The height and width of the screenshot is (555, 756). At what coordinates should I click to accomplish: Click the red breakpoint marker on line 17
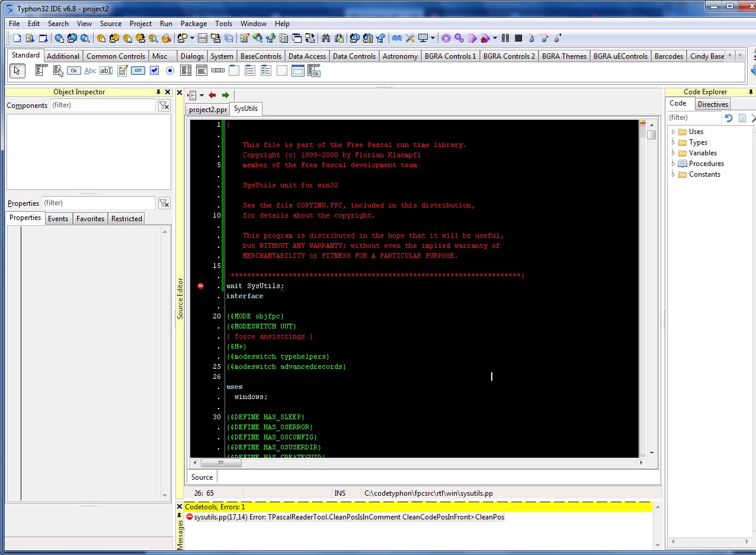200,286
